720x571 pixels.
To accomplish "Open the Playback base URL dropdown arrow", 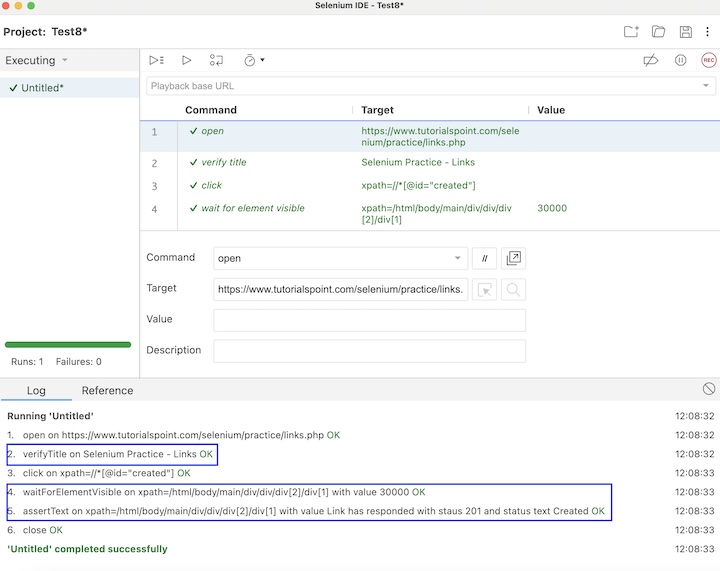I will click(706, 86).
